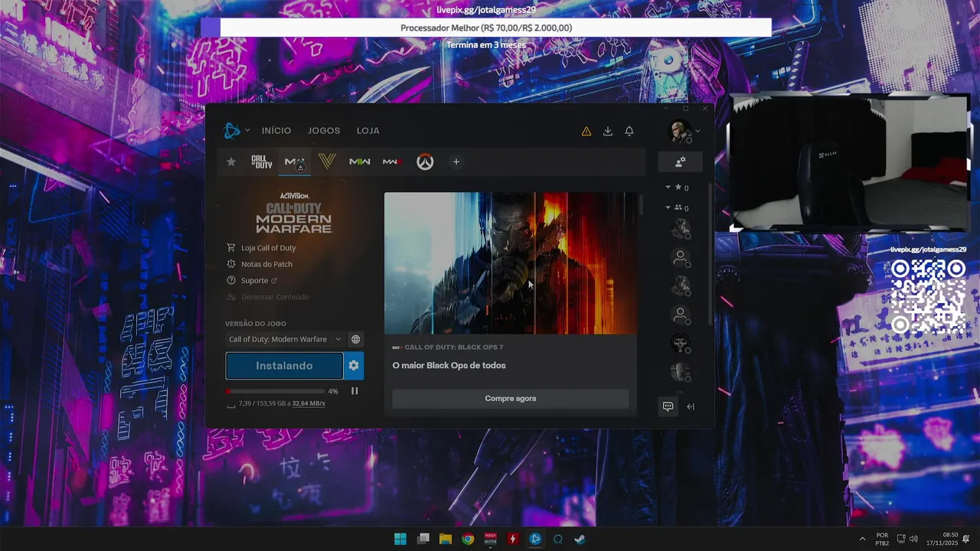Click the Compre agora button
The width and height of the screenshot is (980, 551).
[x=510, y=399]
